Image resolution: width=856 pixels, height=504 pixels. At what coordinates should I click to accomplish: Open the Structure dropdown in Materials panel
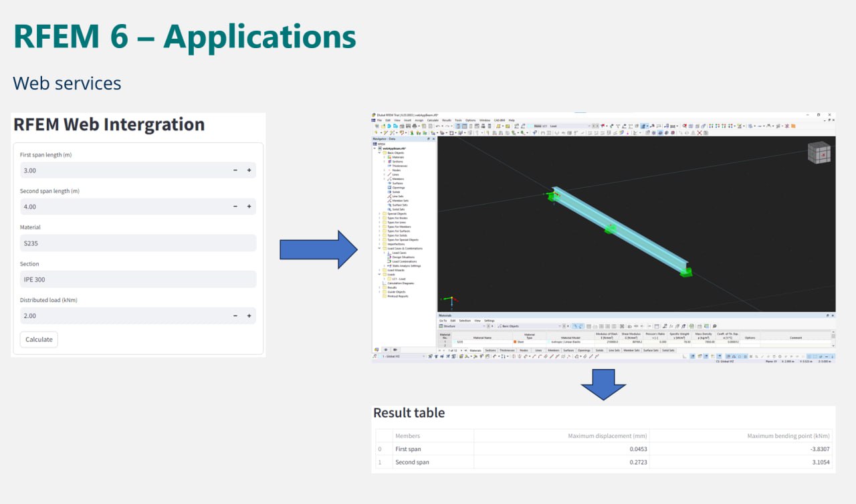tap(463, 326)
